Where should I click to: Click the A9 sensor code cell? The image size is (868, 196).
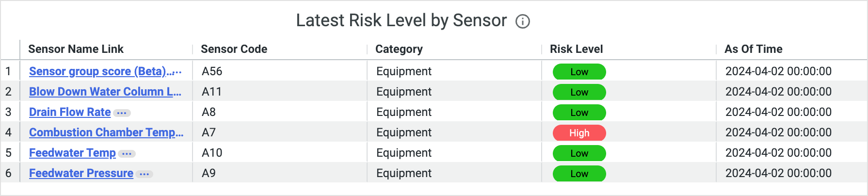click(209, 173)
